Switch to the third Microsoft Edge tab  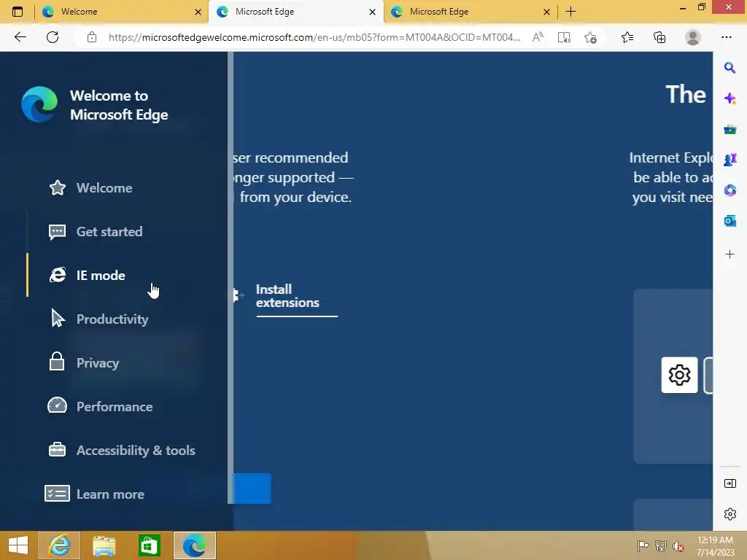point(470,12)
